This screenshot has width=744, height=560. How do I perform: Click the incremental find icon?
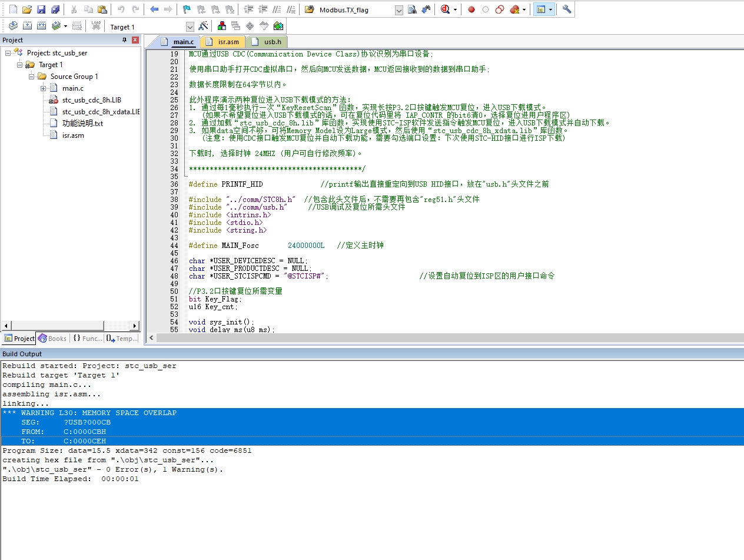coord(426,9)
